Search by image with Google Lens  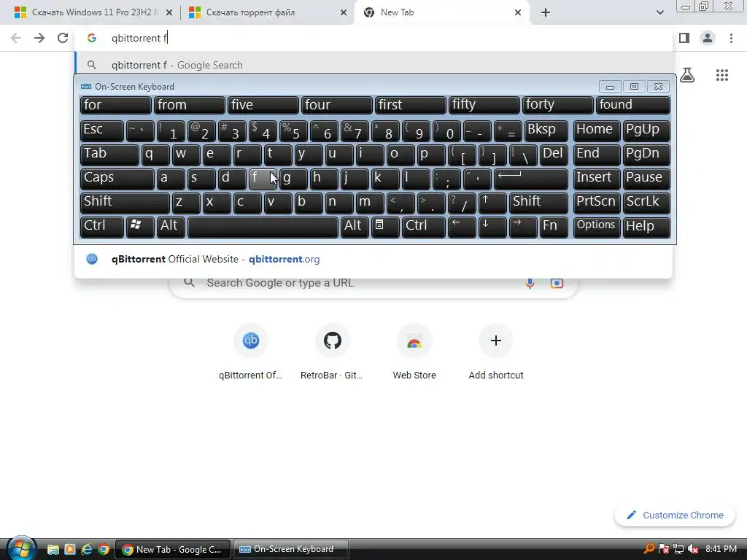(557, 283)
